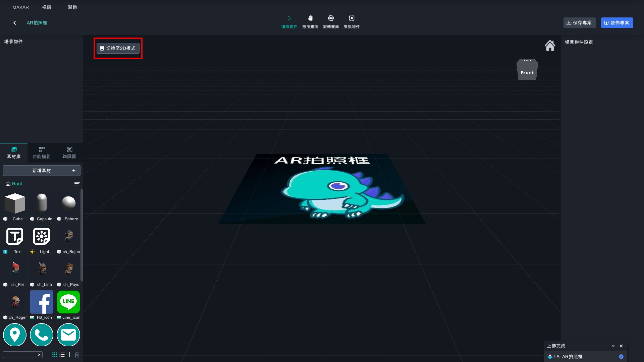The height and width of the screenshot is (362, 644).
Task: Go back with the left arrow icon
Action: pyautogui.click(x=14, y=23)
